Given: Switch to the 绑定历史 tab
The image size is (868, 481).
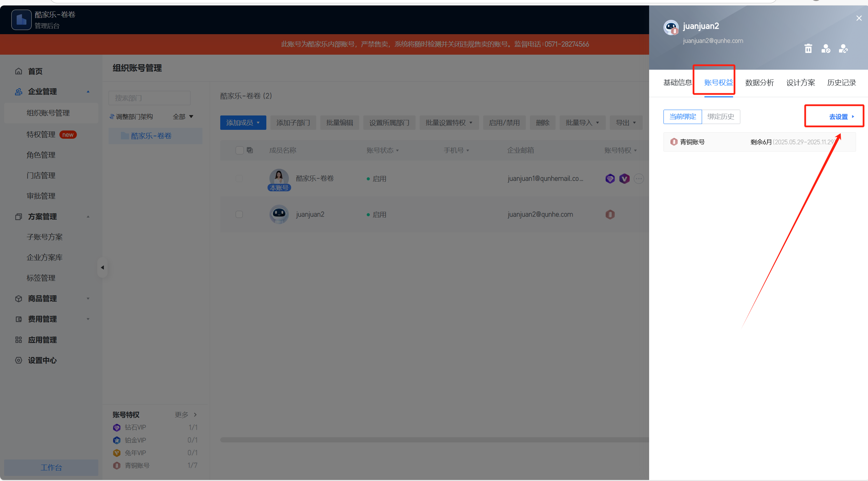Looking at the screenshot, I should tap(720, 117).
